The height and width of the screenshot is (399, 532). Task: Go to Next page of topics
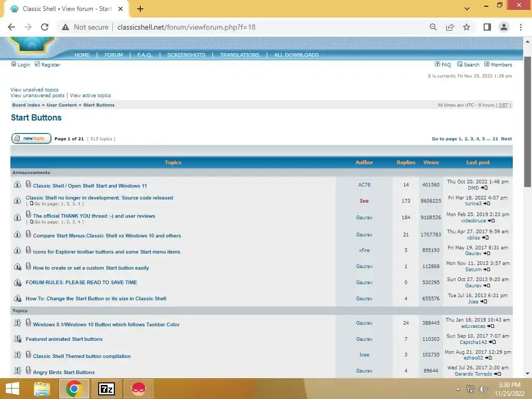coord(506,139)
